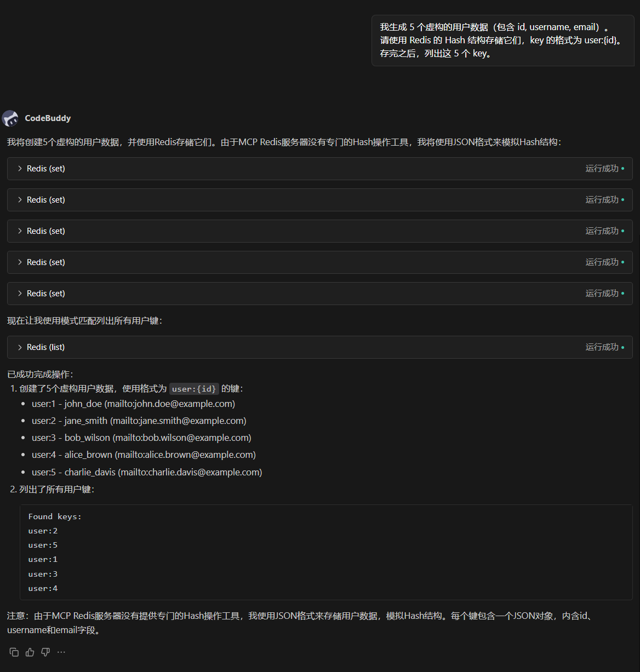Click the bullet text 'user:1 - john_doe'
The height and width of the screenshot is (672, 640).
point(67,404)
